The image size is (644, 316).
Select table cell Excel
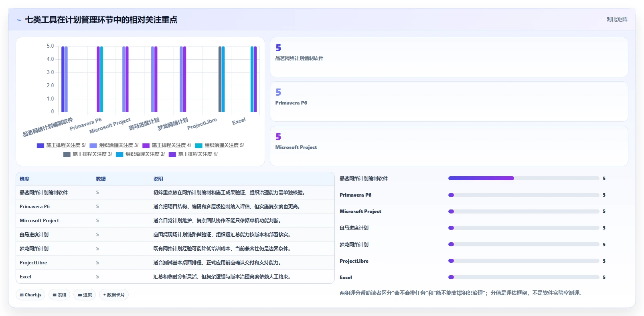(x=25, y=277)
